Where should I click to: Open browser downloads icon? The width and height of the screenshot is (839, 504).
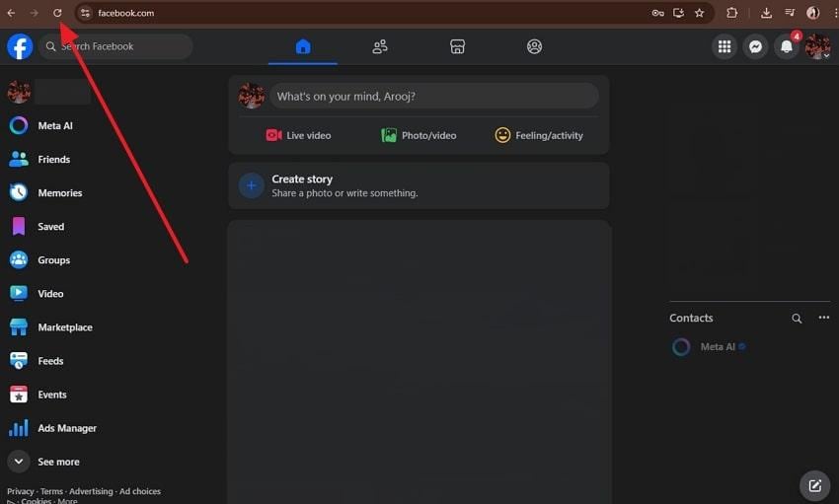[766, 13]
